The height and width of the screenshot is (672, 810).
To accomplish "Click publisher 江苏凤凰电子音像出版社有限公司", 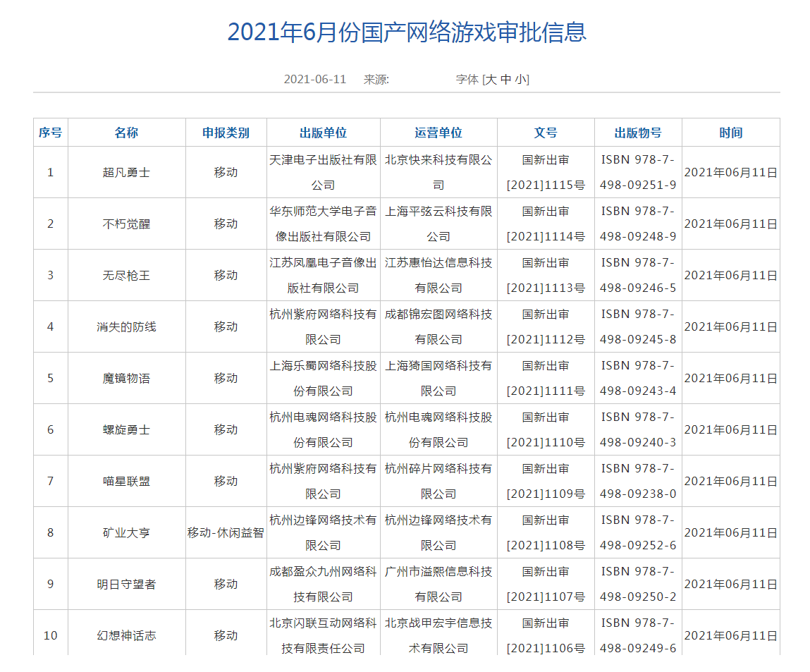I will tap(324, 275).
